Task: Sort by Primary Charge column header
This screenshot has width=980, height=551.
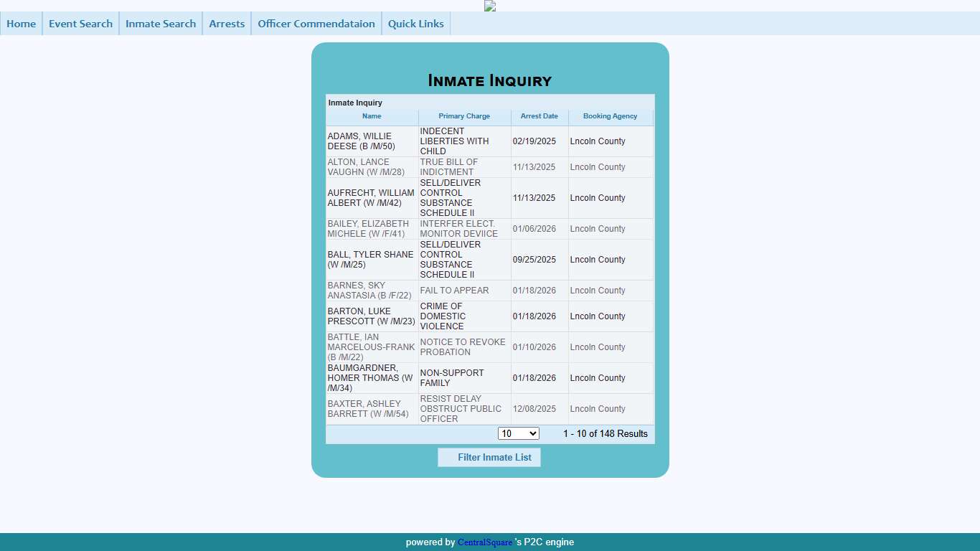Action: click(x=464, y=116)
